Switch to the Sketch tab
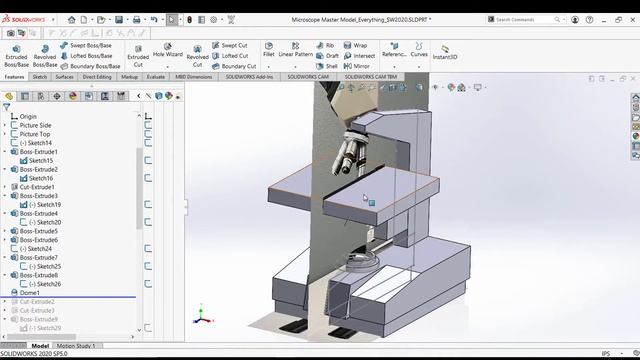The height and width of the screenshot is (360, 640). [x=40, y=77]
